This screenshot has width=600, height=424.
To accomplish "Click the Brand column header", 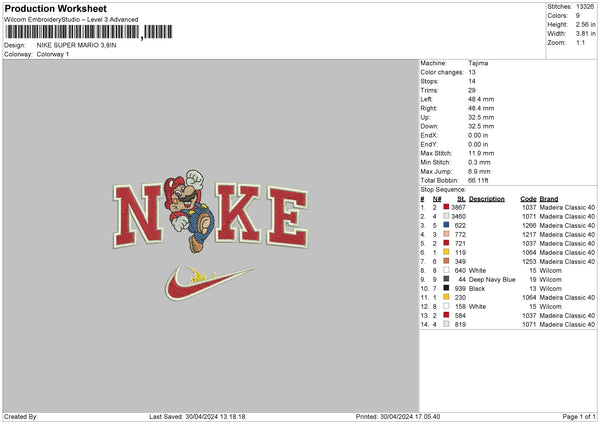I will click(x=549, y=199).
